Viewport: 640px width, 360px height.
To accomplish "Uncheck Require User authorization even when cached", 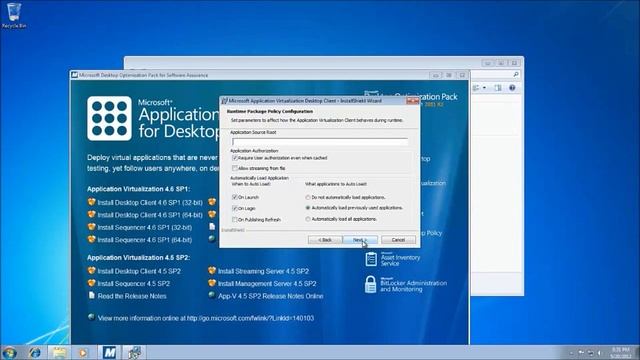I will pos(235,158).
